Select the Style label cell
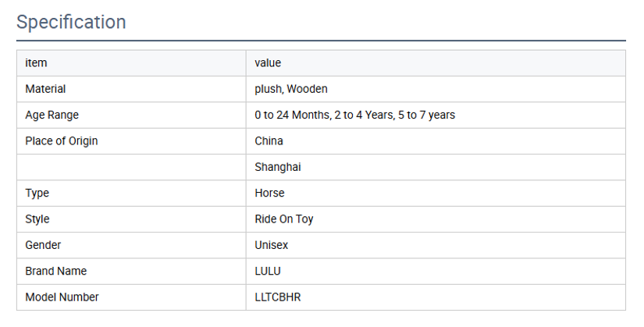Screen dimensions: 644x327 point(131,219)
